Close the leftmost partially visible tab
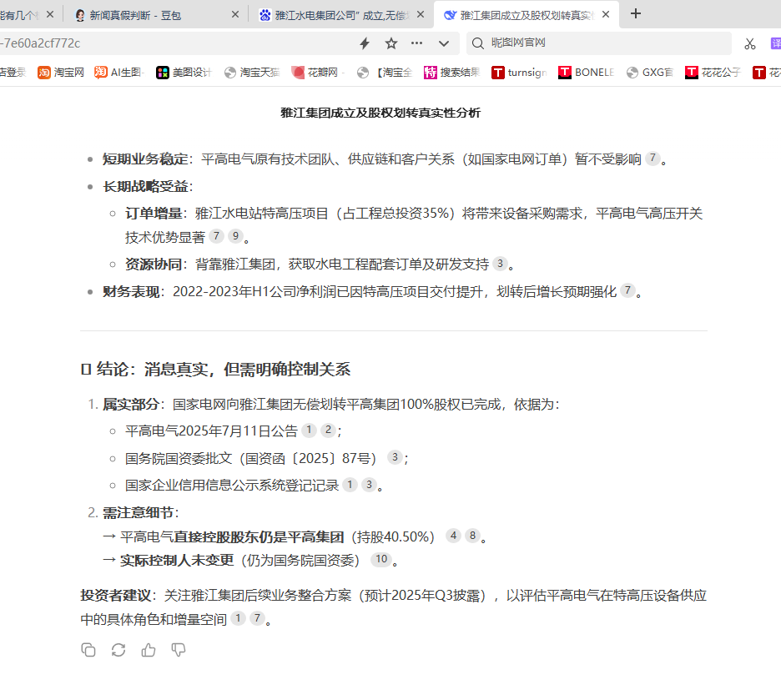 tap(50, 15)
